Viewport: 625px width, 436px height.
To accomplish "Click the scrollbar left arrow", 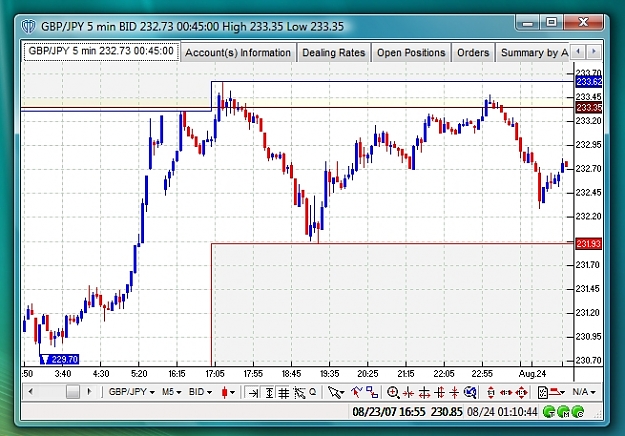I will pyautogui.click(x=31, y=392).
